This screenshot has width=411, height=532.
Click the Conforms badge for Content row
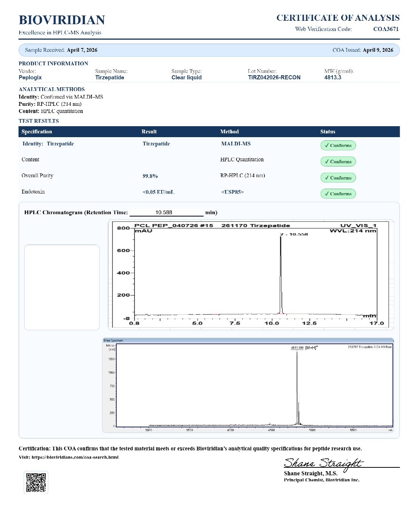tap(338, 161)
